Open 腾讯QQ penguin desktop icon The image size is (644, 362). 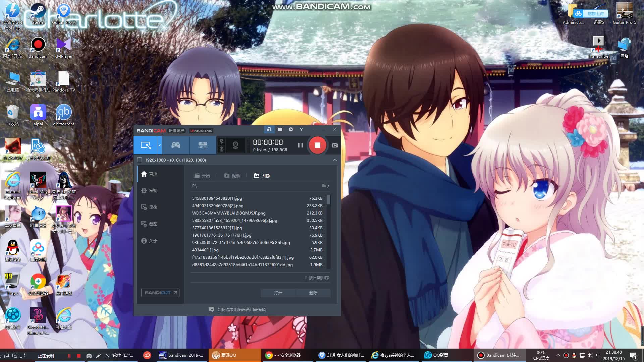(12, 251)
